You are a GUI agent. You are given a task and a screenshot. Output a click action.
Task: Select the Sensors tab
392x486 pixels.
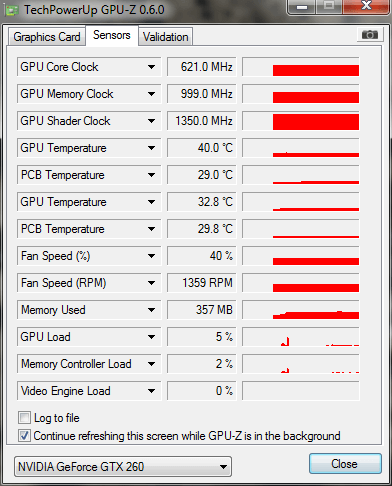point(112,35)
